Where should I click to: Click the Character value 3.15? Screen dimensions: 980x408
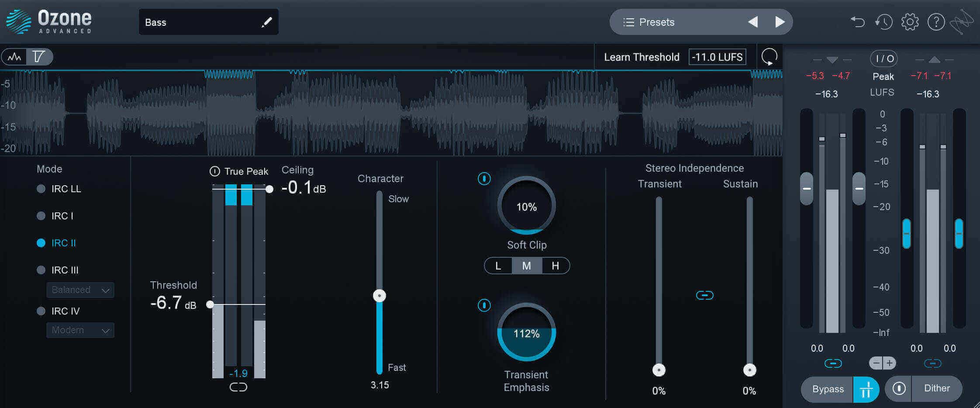coord(380,385)
